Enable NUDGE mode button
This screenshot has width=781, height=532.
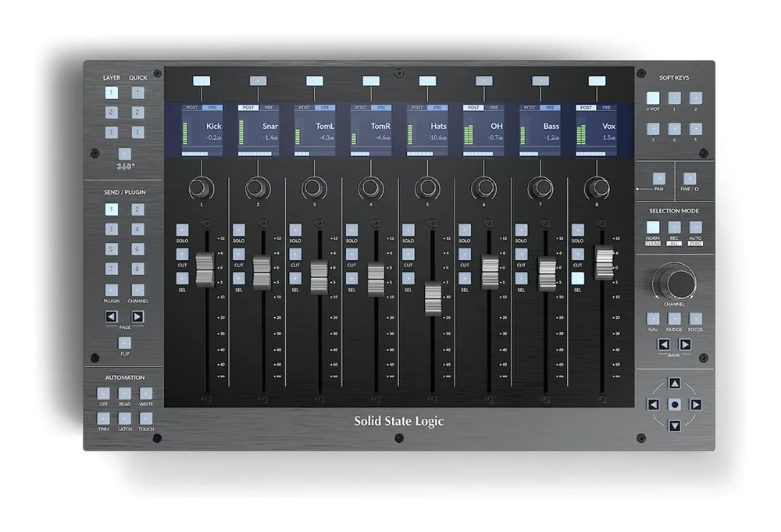[674, 319]
